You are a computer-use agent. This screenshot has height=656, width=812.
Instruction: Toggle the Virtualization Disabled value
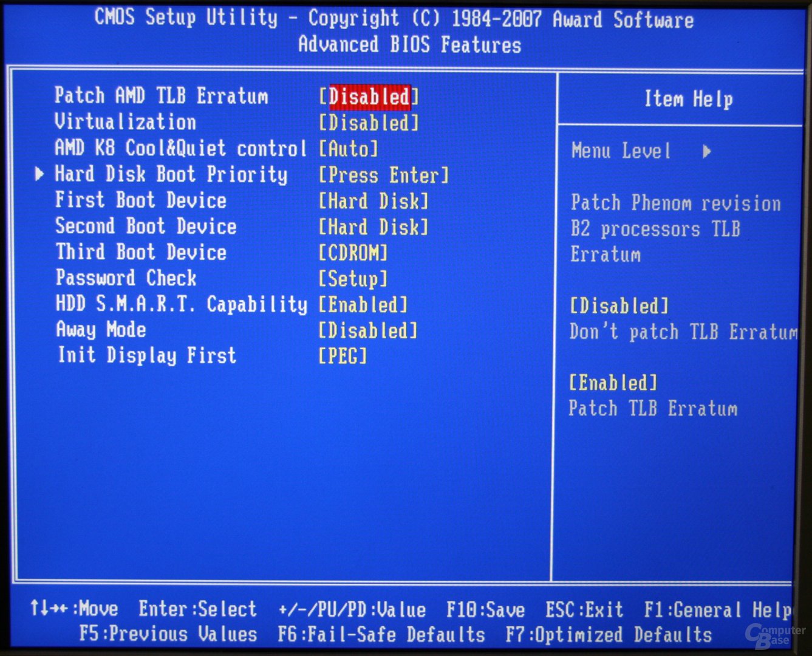pos(369,123)
